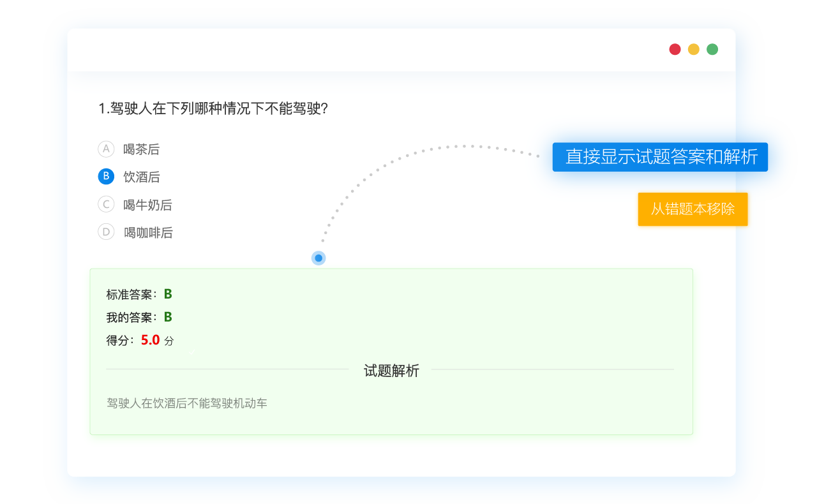This screenshot has height=504, width=817.
Task: Pick the 喝咖啡后 option text
Action: 148,233
